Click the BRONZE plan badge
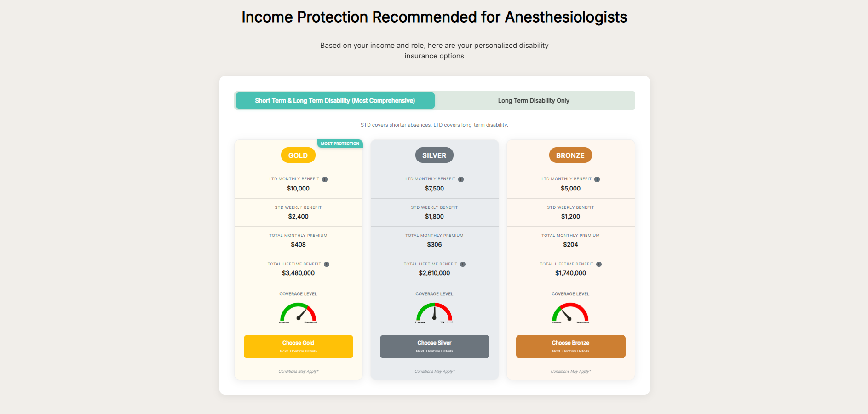The width and height of the screenshot is (868, 414). click(570, 155)
